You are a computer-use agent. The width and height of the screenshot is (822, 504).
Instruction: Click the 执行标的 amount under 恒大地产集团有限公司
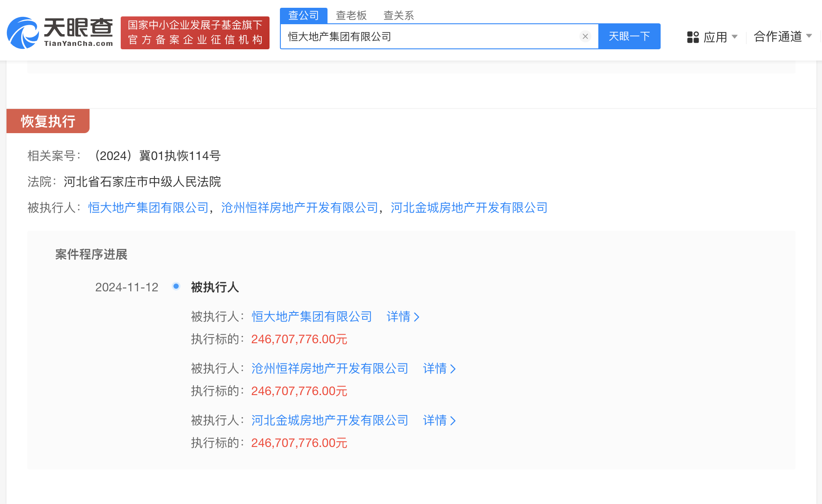click(299, 339)
